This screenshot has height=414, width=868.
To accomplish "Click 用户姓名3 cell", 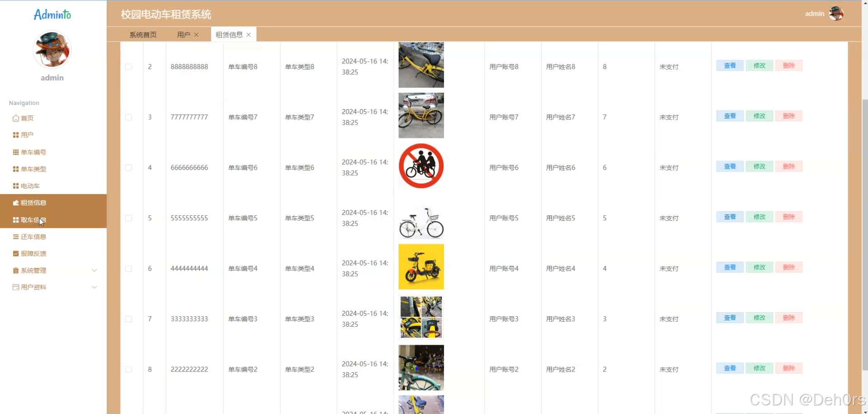I will click(561, 319).
